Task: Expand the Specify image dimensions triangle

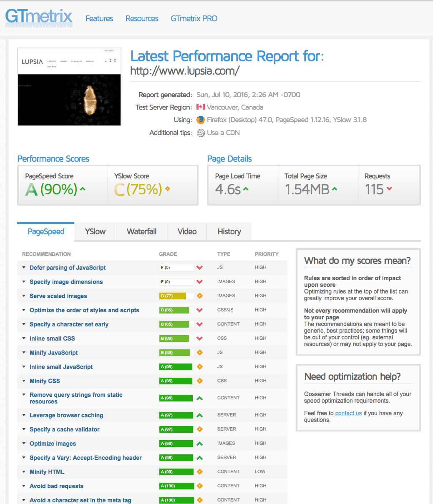Action: 24,282
